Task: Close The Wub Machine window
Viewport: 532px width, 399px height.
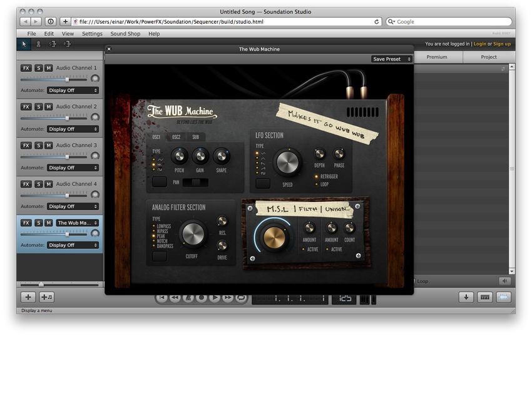Action: click(109, 49)
